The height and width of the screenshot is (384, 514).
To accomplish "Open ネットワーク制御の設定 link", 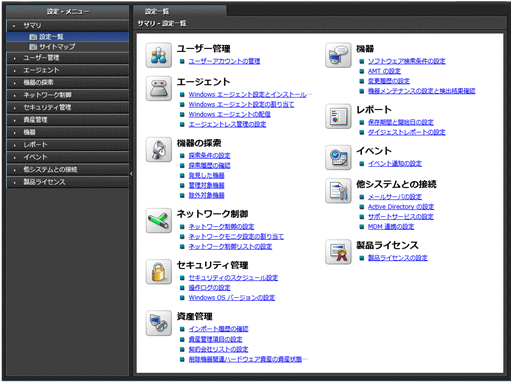I will coord(221,227).
